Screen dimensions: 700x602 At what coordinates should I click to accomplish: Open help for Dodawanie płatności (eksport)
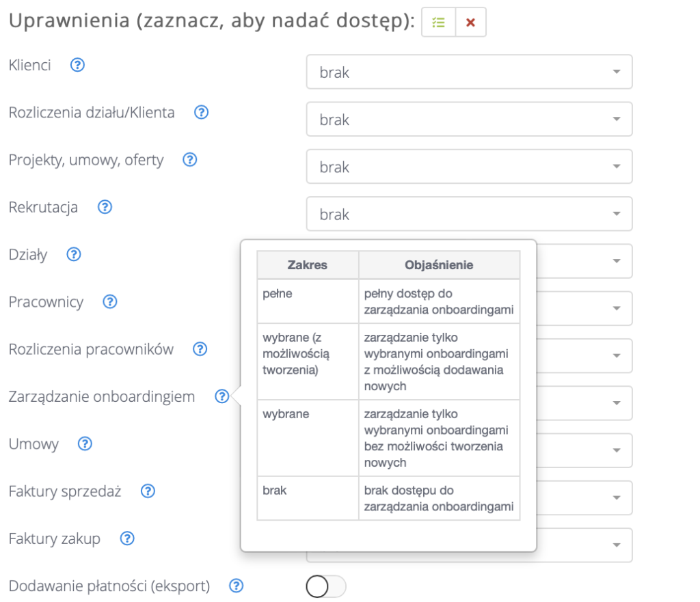click(237, 586)
